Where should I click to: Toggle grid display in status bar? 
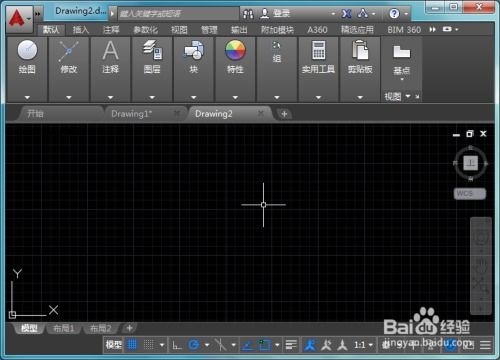(132, 345)
